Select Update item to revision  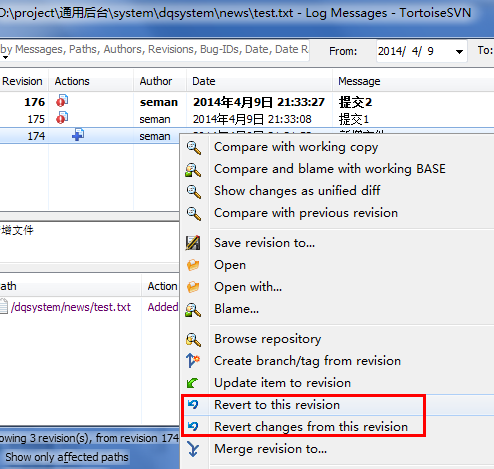[x=282, y=383]
